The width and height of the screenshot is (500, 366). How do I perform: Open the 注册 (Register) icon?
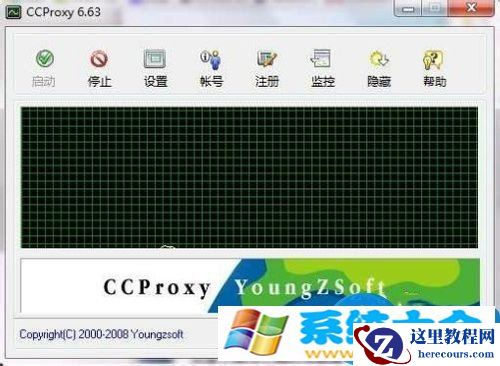coord(267,59)
